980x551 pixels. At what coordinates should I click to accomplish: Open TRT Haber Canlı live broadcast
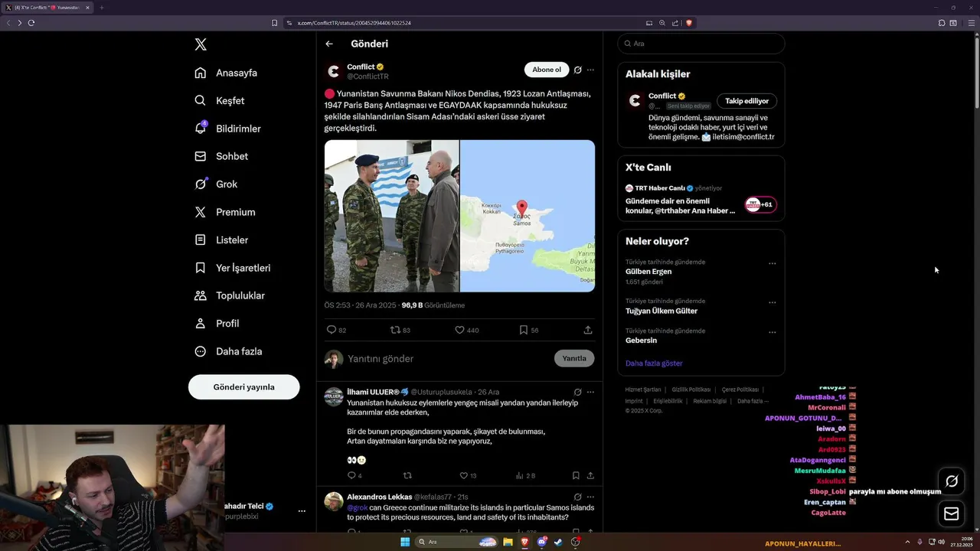point(701,199)
